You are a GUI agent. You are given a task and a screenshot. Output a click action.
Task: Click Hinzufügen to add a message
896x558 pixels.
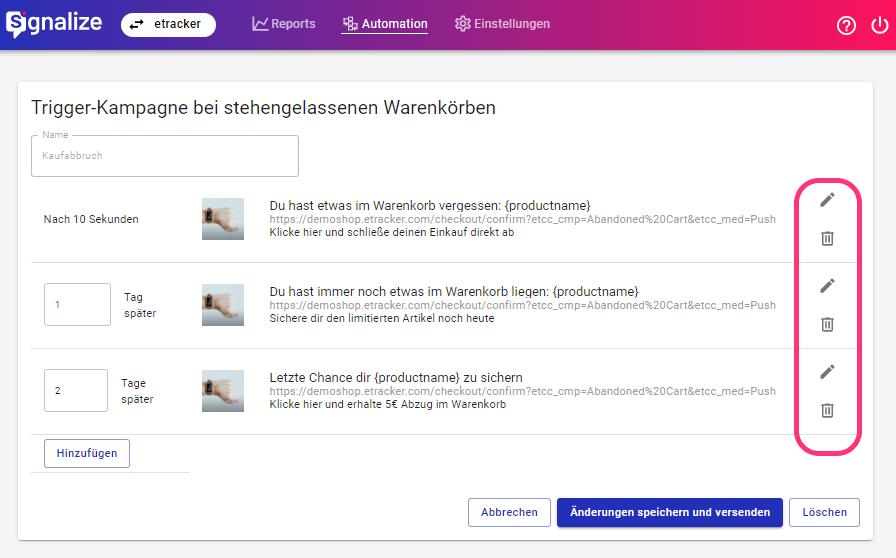point(87,453)
